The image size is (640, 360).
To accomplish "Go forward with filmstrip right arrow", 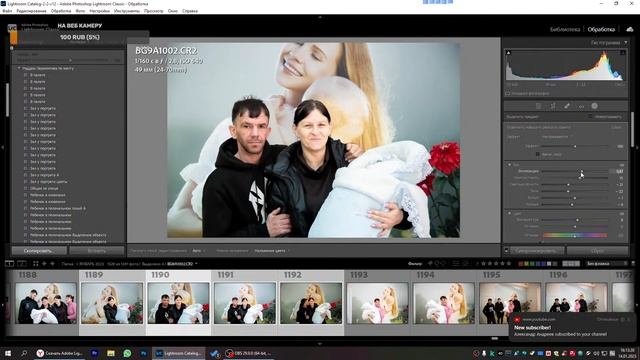I will tap(52, 264).
